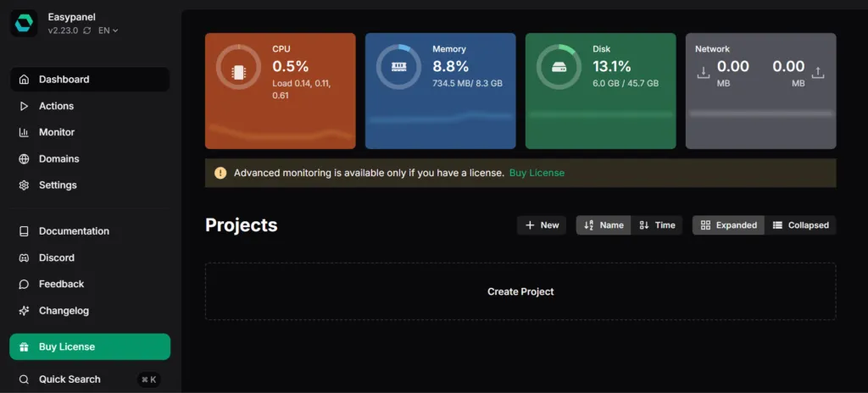Click the green Buy License button
This screenshot has width=868, height=393.
(90, 346)
